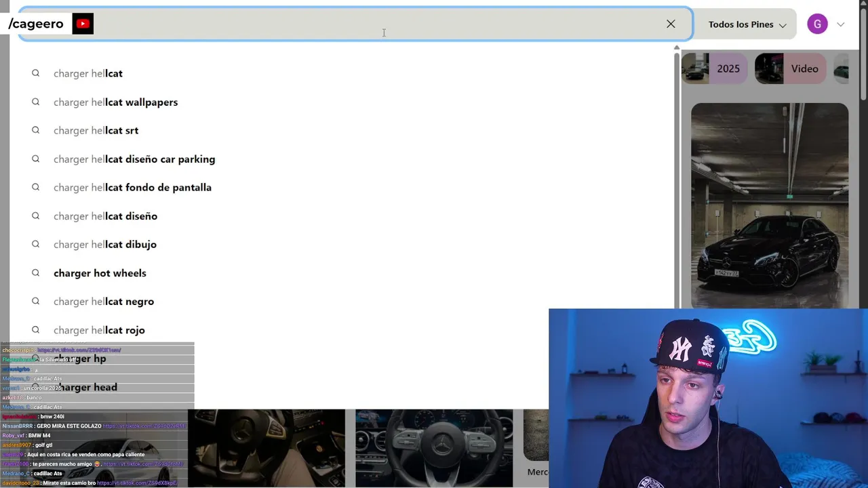Open the TikTok link in chococrisp9's message
868x488 pixels.
(79, 350)
